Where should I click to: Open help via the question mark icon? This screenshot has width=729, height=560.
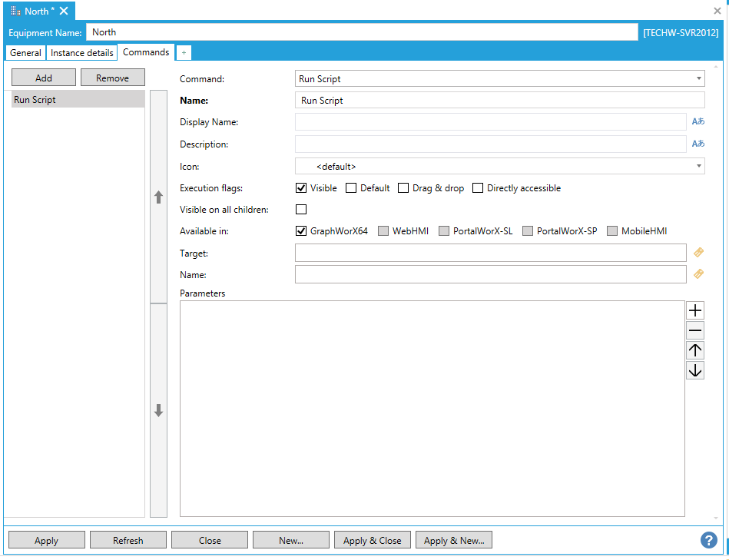click(x=708, y=540)
